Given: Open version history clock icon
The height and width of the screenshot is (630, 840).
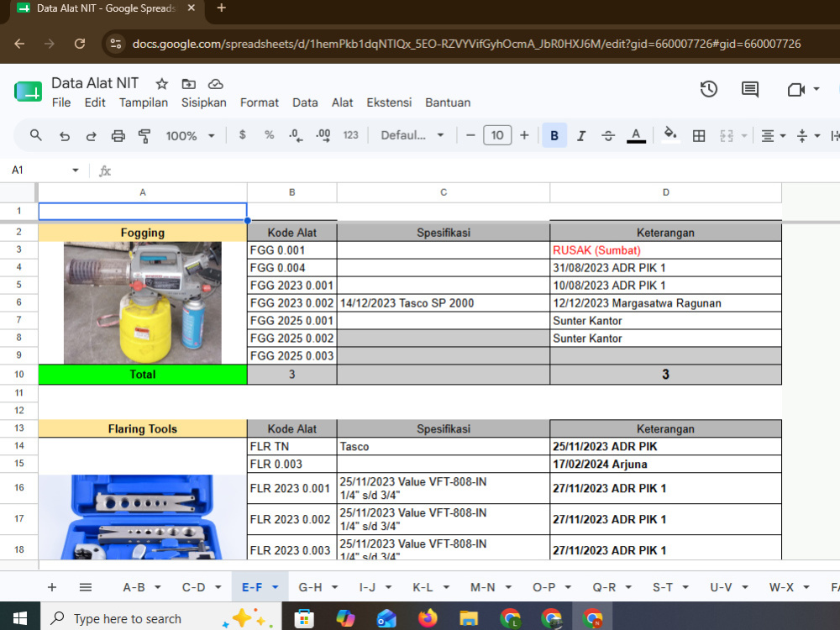Looking at the screenshot, I should (x=709, y=89).
